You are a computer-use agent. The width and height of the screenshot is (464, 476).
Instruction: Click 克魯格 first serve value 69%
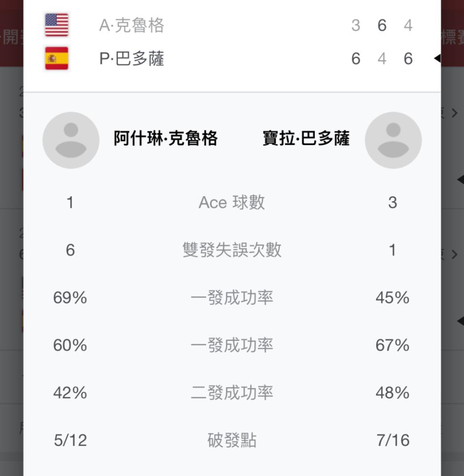[x=70, y=297]
